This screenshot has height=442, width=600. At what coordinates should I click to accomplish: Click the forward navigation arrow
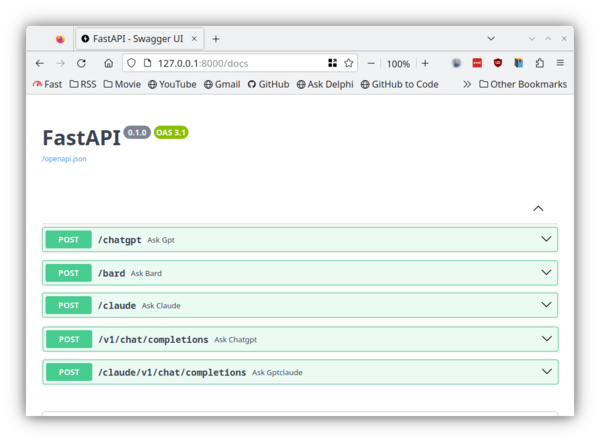pos(60,63)
